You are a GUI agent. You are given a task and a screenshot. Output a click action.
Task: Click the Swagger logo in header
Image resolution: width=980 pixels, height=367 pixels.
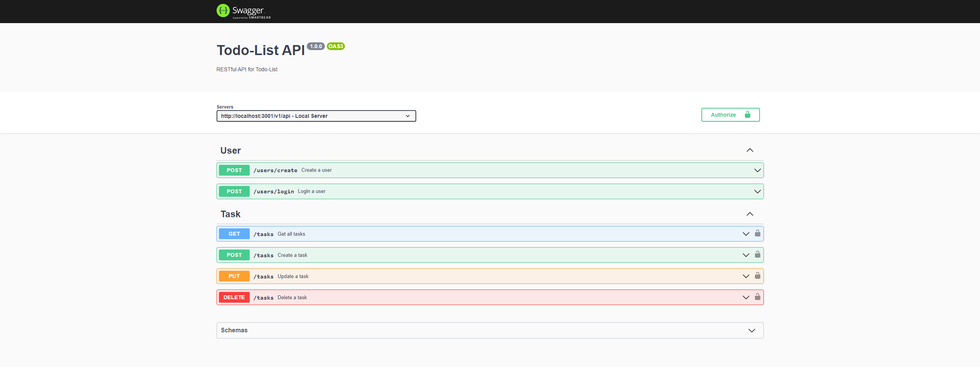tap(244, 11)
